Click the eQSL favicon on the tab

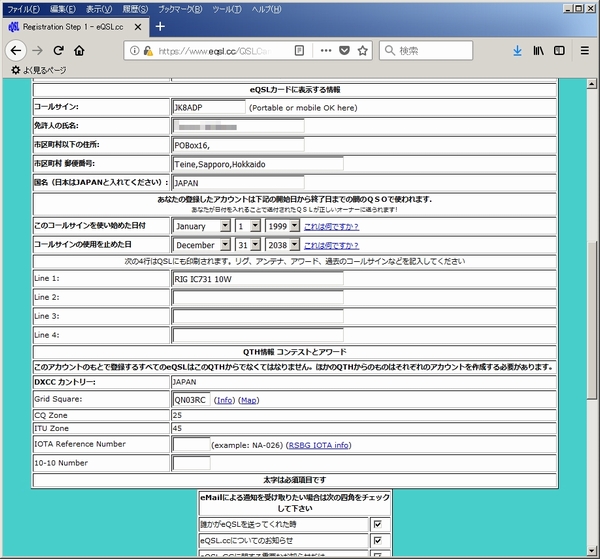coord(13,27)
